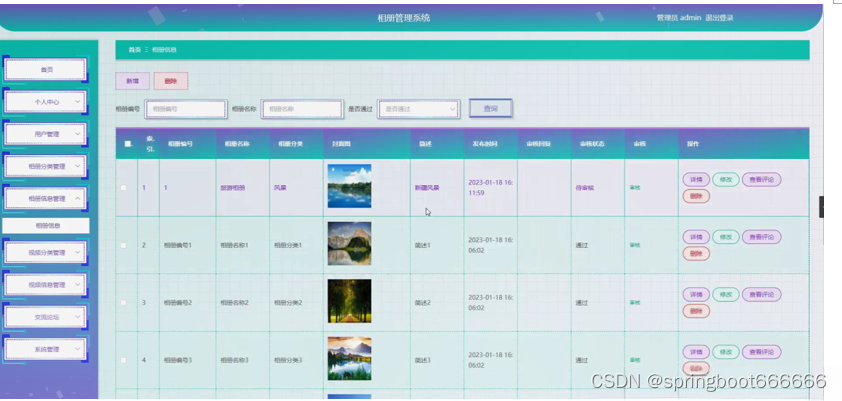The height and width of the screenshot is (401, 842).
Task: Click 修改 for the 旅游相册 row
Action: tap(726, 180)
